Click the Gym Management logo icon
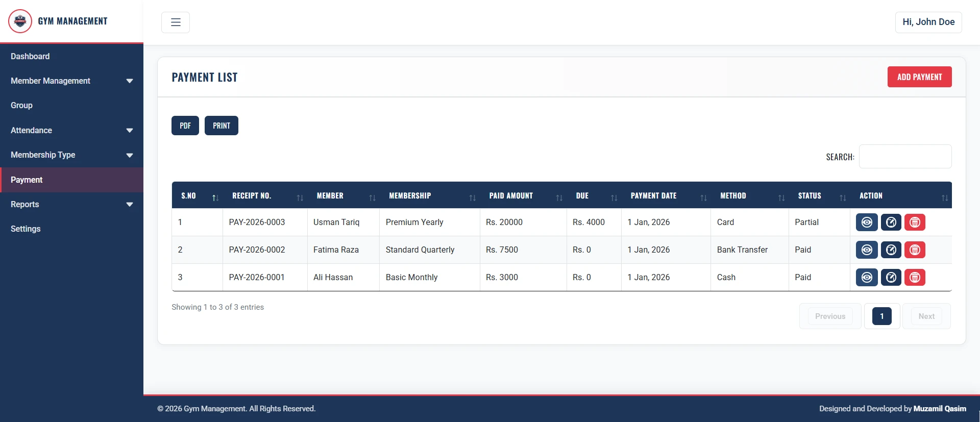The height and width of the screenshot is (422, 980). (x=20, y=21)
